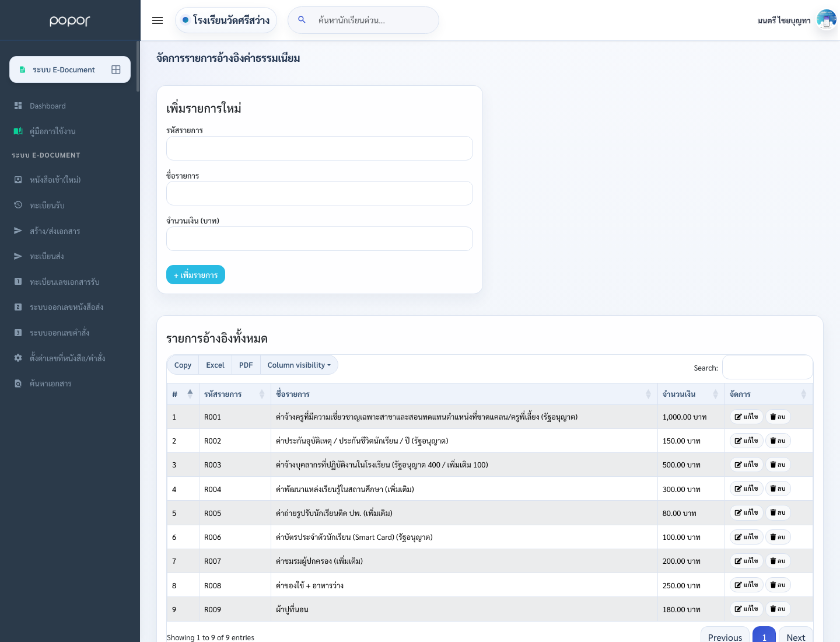The width and height of the screenshot is (840, 642).
Task: Sort table by จำนวนเงิน column
Action: 691,394
